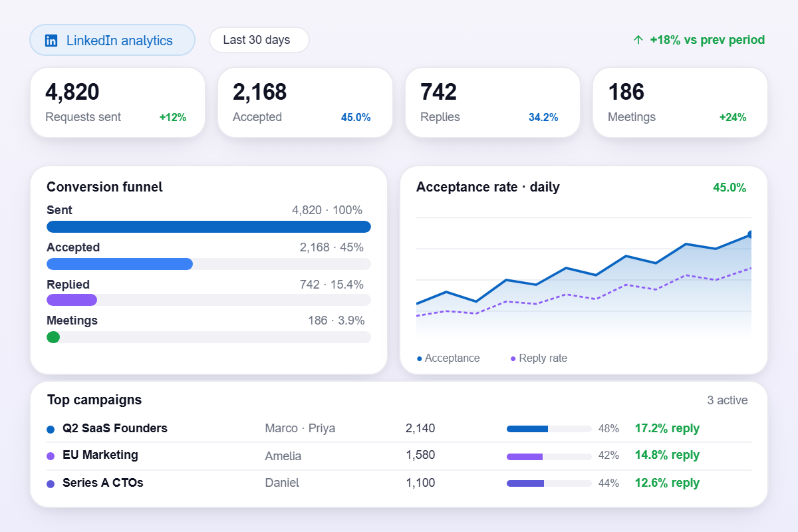This screenshot has width=798, height=532.
Task: Select the LinkedIn analytics tab
Action: tap(112, 40)
